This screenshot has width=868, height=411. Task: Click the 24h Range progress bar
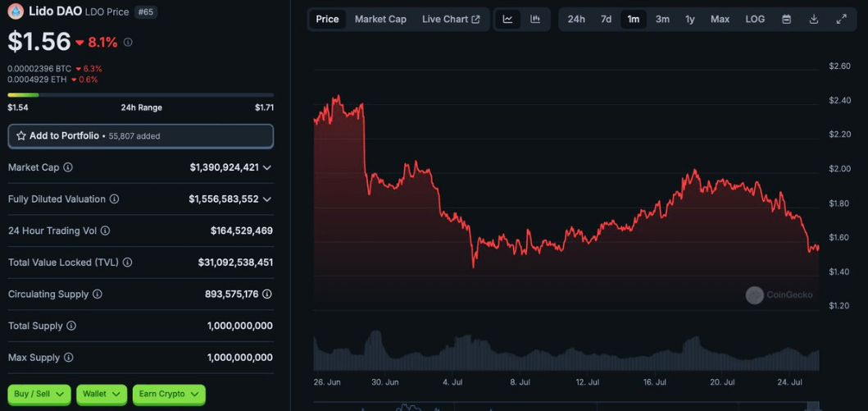pos(141,95)
